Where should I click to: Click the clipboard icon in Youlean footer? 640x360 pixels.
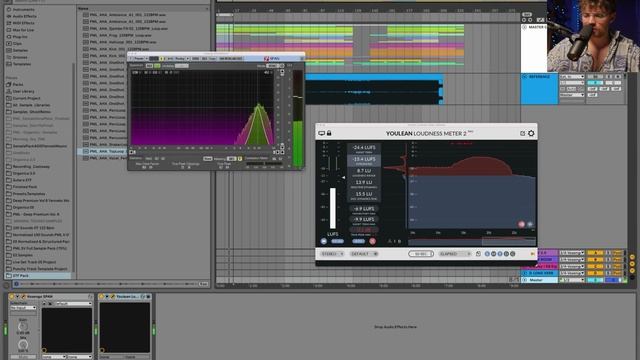[x=478, y=254]
